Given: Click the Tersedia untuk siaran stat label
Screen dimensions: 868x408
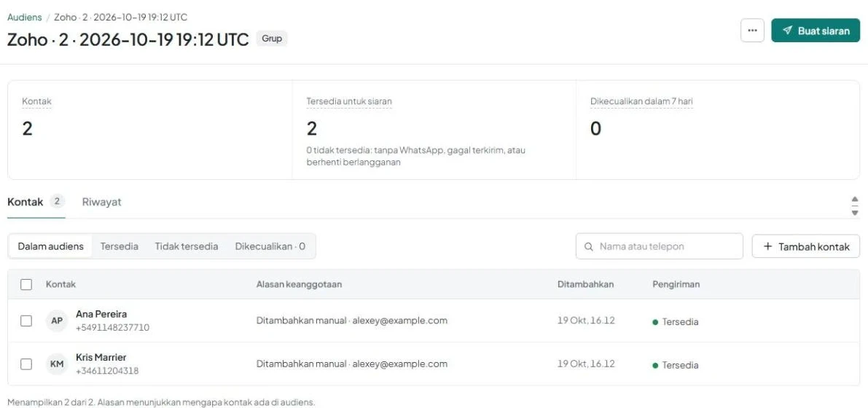Looking at the screenshot, I should point(349,101).
